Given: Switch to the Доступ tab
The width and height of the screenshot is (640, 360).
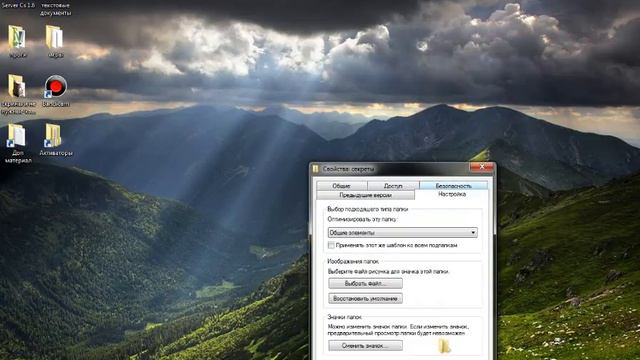Looking at the screenshot, I should click(393, 186).
